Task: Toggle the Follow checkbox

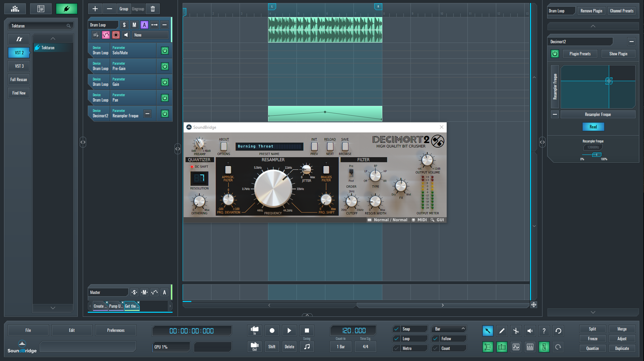Action: pyautogui.click(x=435, y=339)
